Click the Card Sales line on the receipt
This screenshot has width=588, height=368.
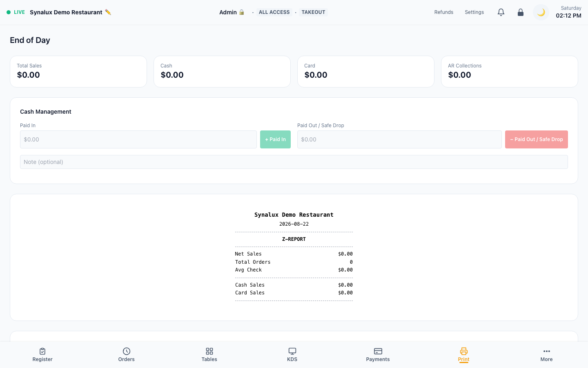(294, 293)
